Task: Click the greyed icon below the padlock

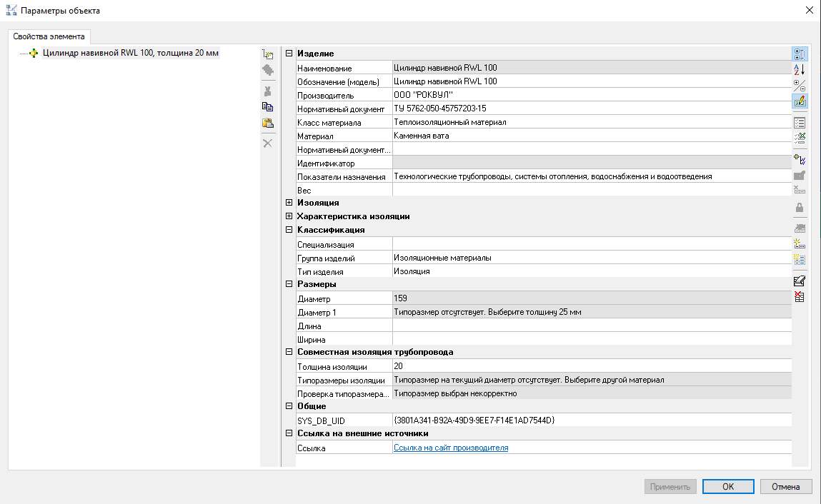Action: 800,228
